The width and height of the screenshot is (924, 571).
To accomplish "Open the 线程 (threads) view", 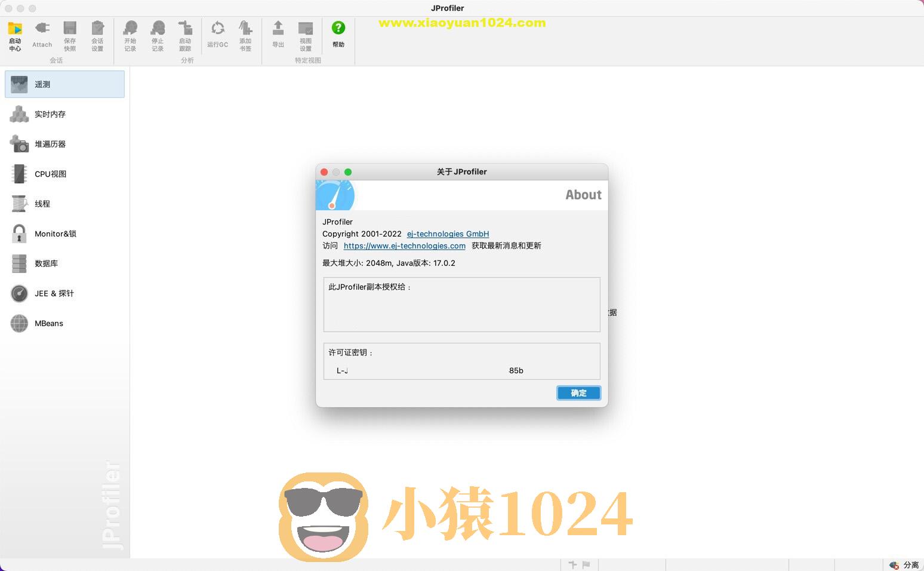I will pos(43,204).
